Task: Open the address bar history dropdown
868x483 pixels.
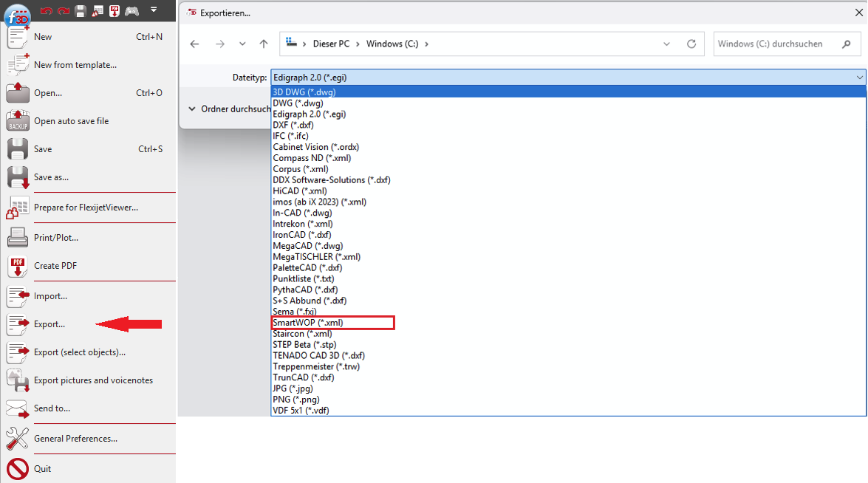Action: point(667,44)
